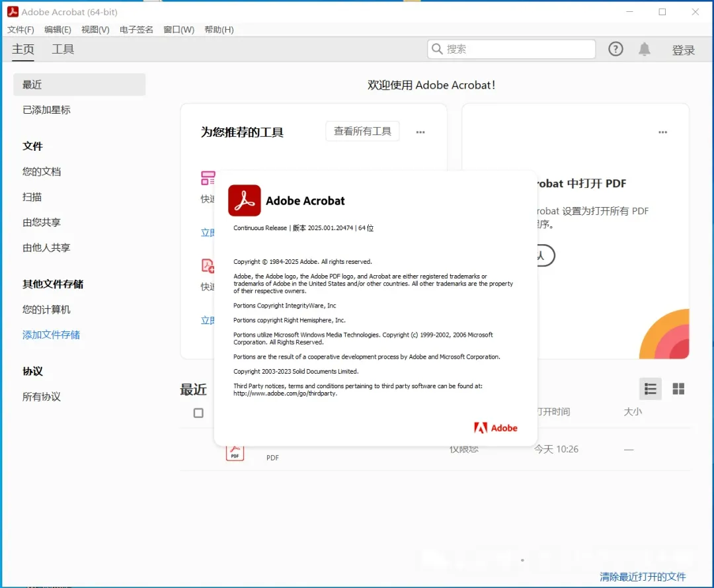Click the 添加文件存储 link
The width and height of the screenshot is (714, 588).
pos(51,335)
